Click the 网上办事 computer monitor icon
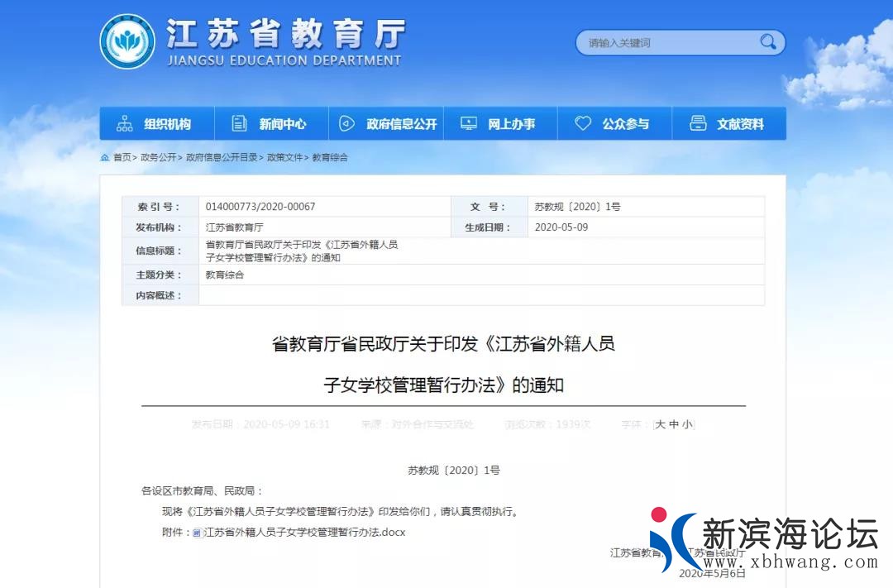 coord(470,122)
